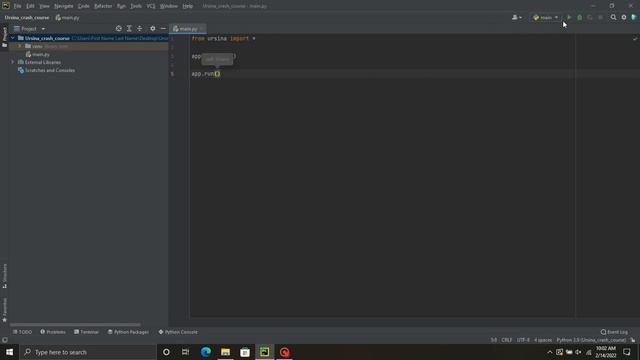Open File Explorer from the taskbar
Viewport: 640px width, 360px height.
(x=225, y=352)
